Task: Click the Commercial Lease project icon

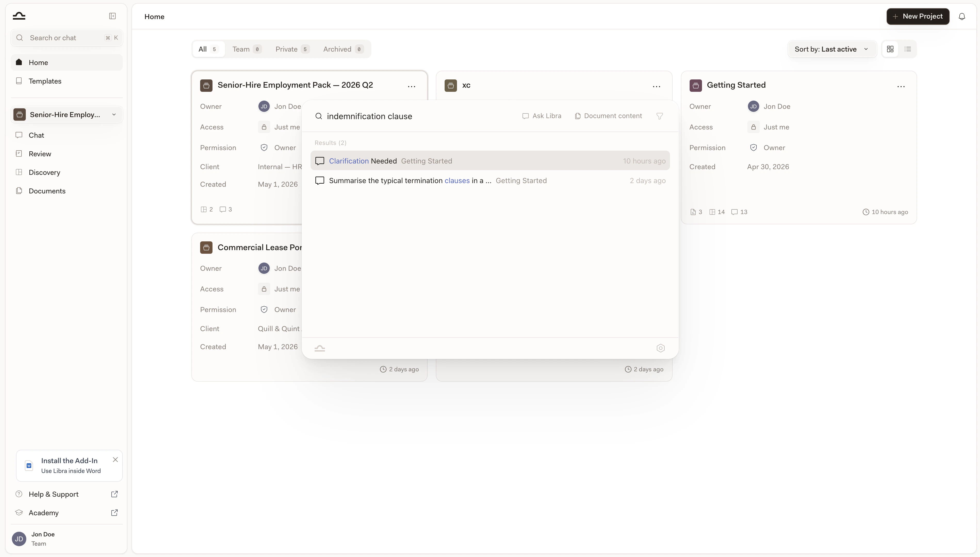Action: pyautogui.click(x=206, y=248)
